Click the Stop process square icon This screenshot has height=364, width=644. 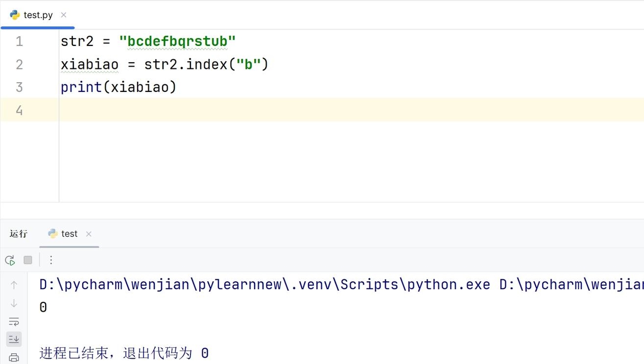click(x=28, y=260)
